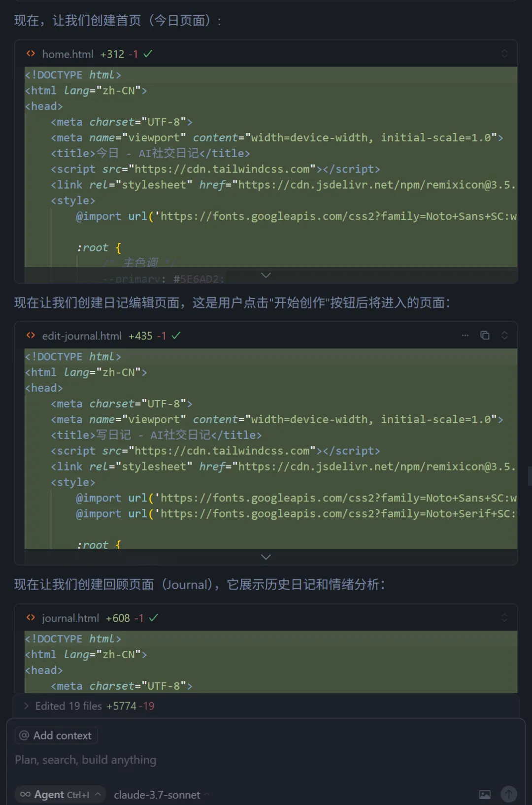Open the journal.html file link
The height and width of the screenshot is (805, 532).
click(x=70, y=618)
